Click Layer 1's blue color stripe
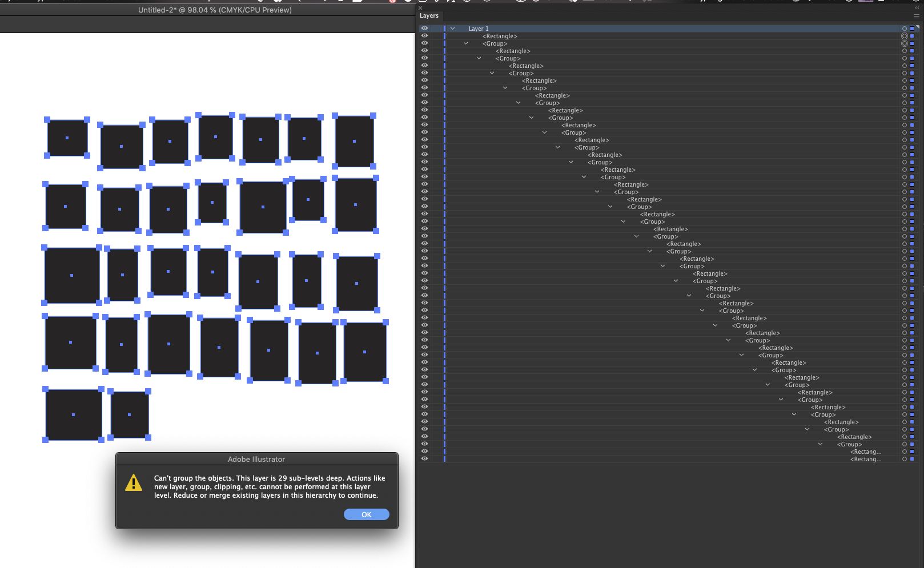Viewport: 924px width, 568px height. pos(444,29)
